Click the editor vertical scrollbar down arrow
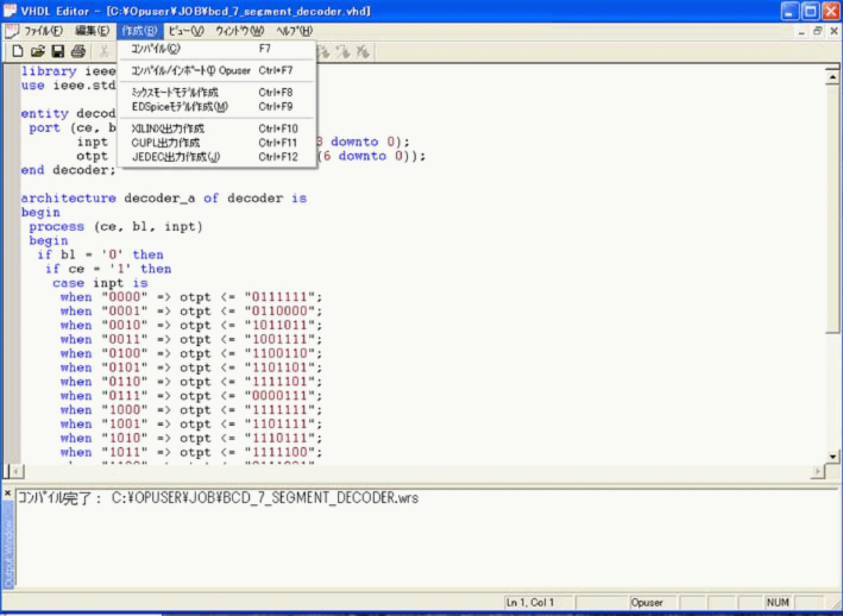The image size is (843, 616). point(832,457)
